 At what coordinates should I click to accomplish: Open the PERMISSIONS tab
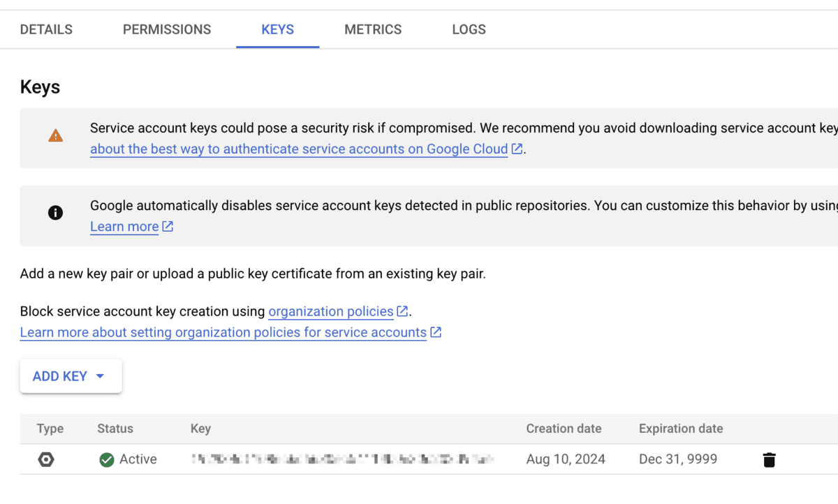pyautogui.click(x=167, y=29)
